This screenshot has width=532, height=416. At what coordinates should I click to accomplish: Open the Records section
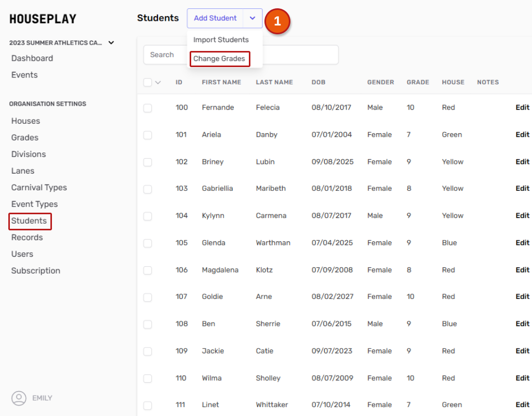click(x=27, y=237)
